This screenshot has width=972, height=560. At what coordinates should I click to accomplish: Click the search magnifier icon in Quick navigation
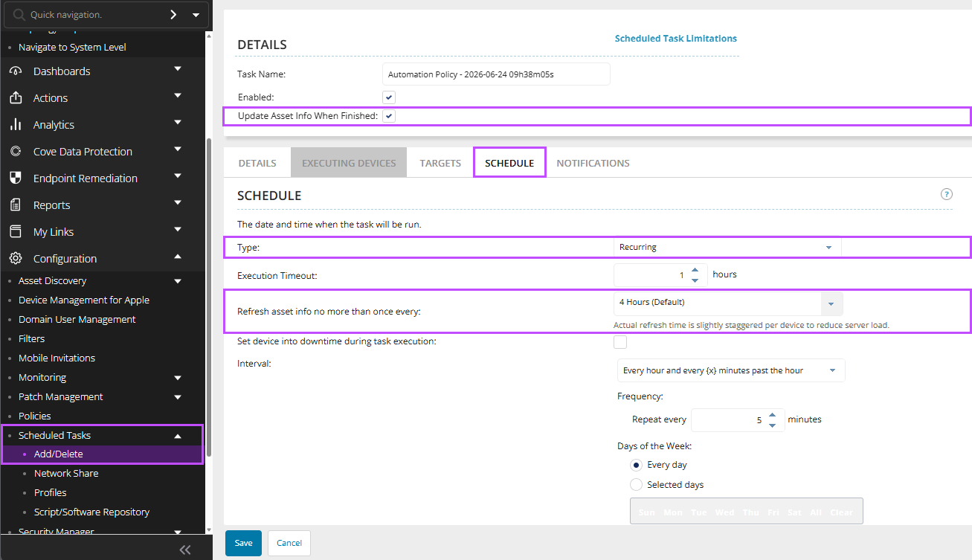coord(19,15)
